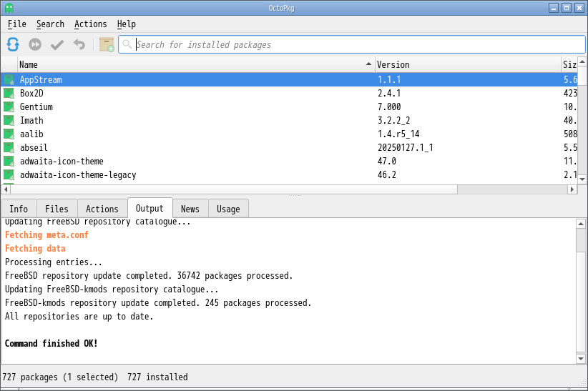Click the install package box icon
588x391 pixels.
tap(107, 44)
